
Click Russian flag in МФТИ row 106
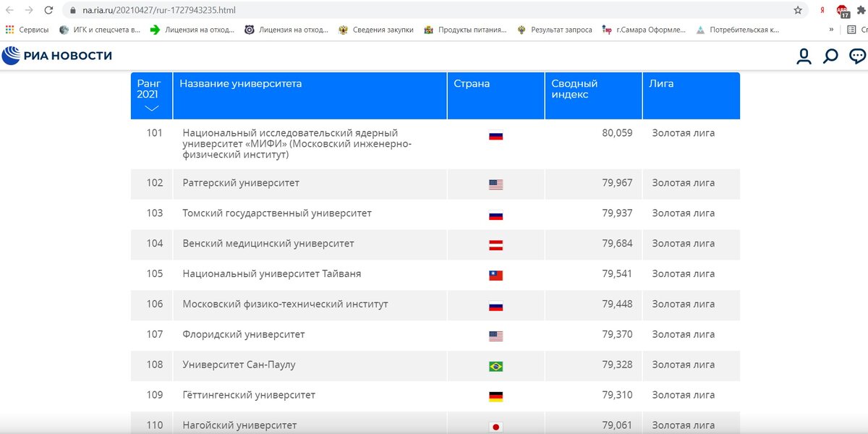(x=495, y=306)
